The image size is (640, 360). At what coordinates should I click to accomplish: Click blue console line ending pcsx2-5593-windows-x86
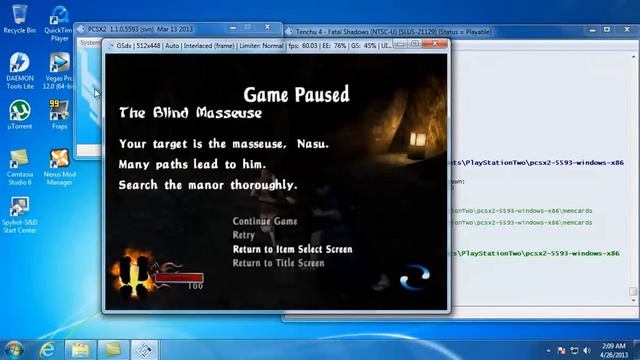click(537, 162)
